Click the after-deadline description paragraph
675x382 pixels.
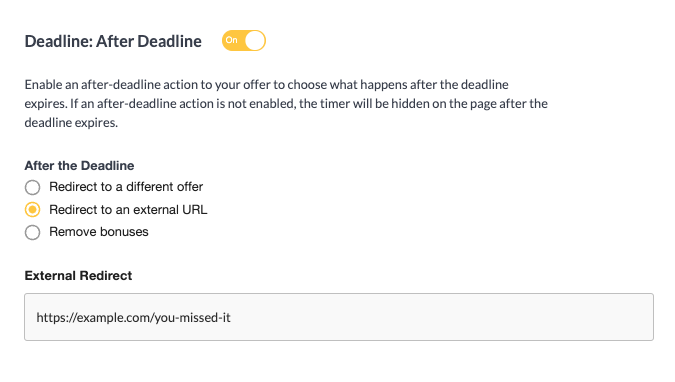(x=286, y=103)
